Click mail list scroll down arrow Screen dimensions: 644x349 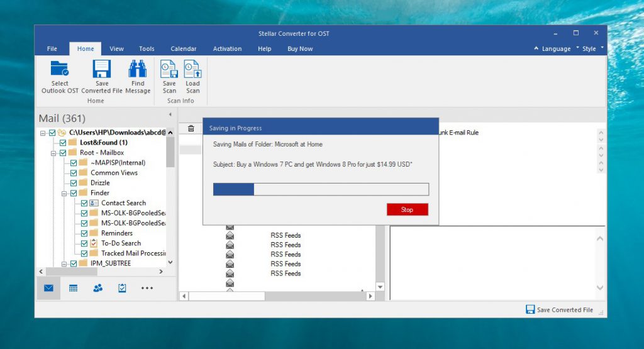pos(380,287)
